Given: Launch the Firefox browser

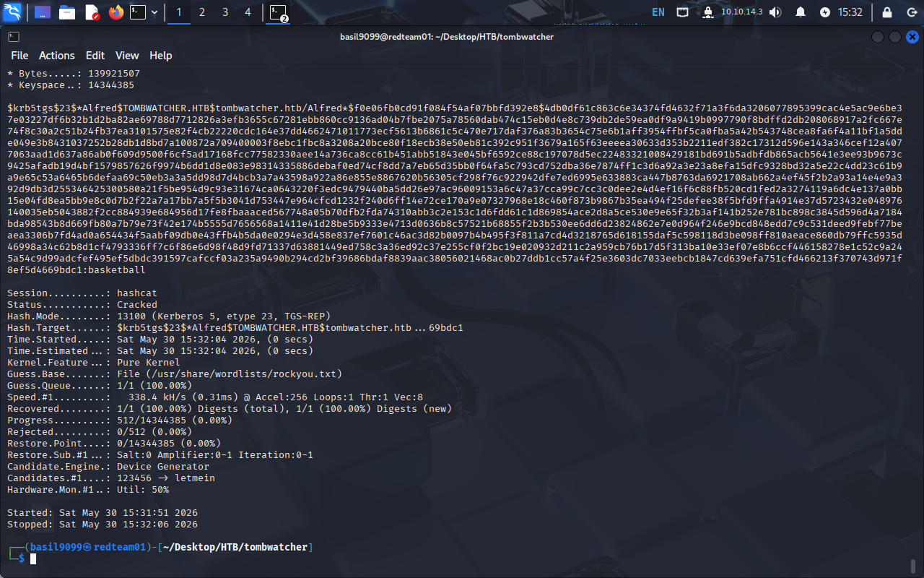Looking at the screenshot, I should pyautogui.click(x=115, y=12).
